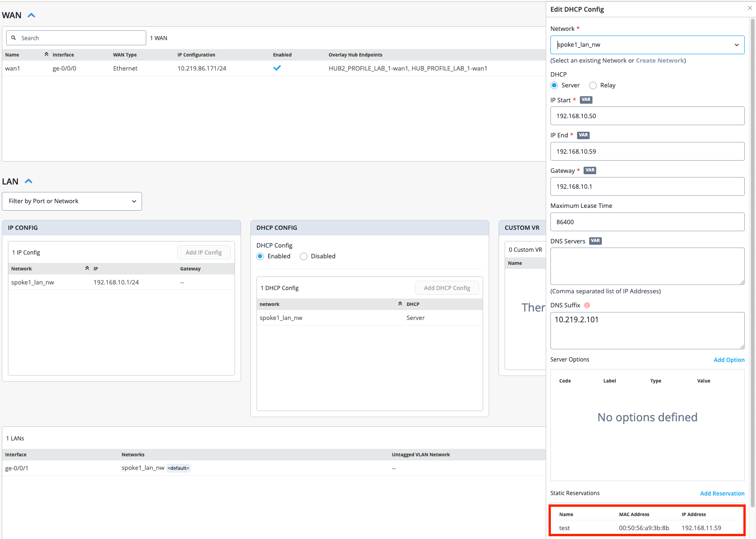The width and height of the screenshot is (756, 539).
Task: Click the VAR badge next to Gateway
Action: [590, 170]
